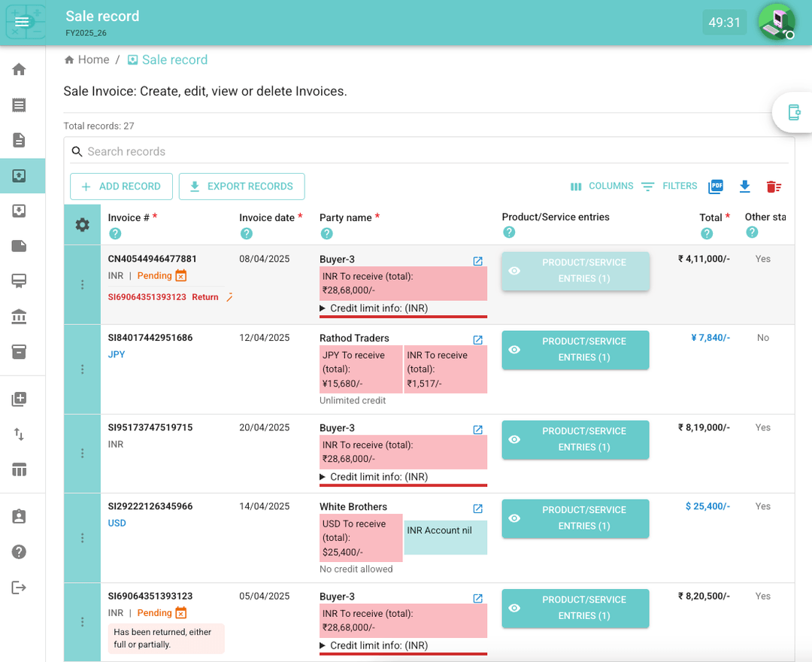Image resolution: width=812 pixels, height=662 pixels.
Task: Open the hamburger navigation menu
Action: pos(22,23)
